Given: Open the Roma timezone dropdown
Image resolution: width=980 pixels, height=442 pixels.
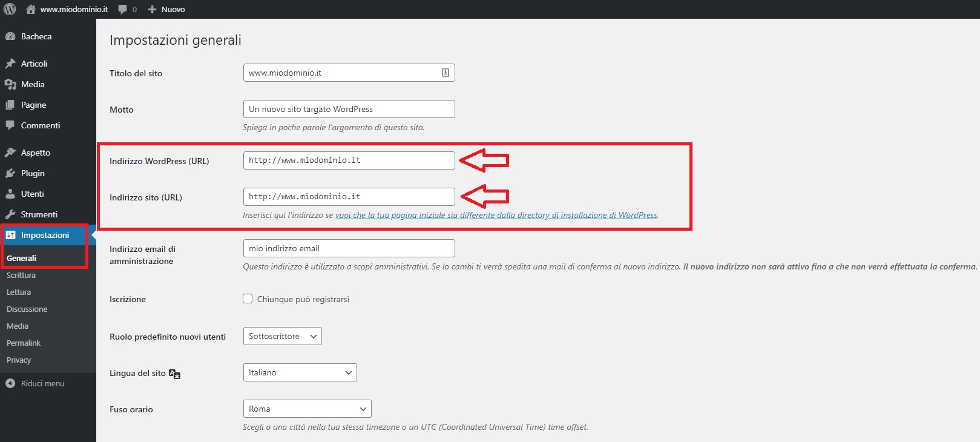Looking at the screenshot, I should click(307, 409).
